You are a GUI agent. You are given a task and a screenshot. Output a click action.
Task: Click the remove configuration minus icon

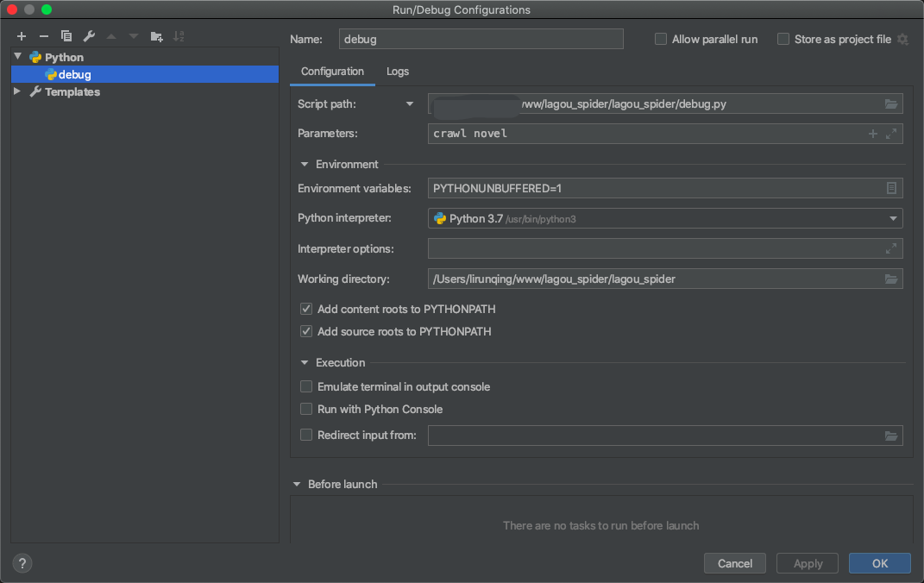44,36
